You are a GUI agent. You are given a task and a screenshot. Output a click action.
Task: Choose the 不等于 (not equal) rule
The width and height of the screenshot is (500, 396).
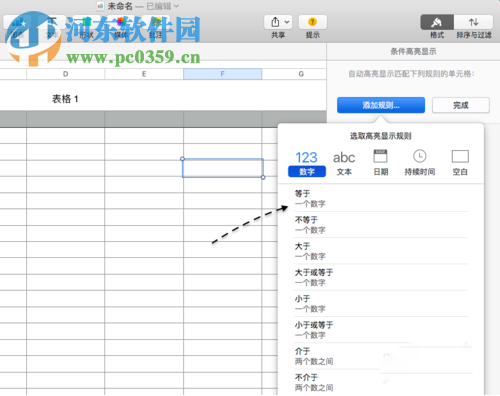click(x=381, y=225)
